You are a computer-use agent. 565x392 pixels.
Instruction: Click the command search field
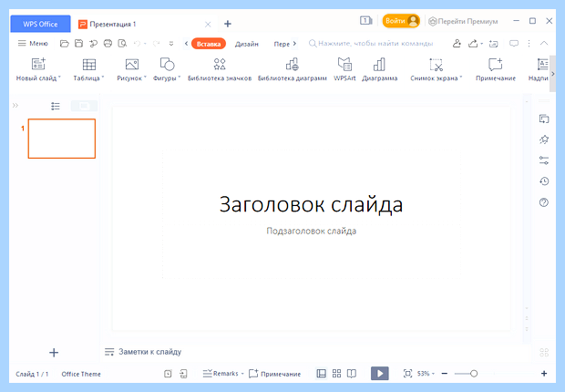point(371,44)
